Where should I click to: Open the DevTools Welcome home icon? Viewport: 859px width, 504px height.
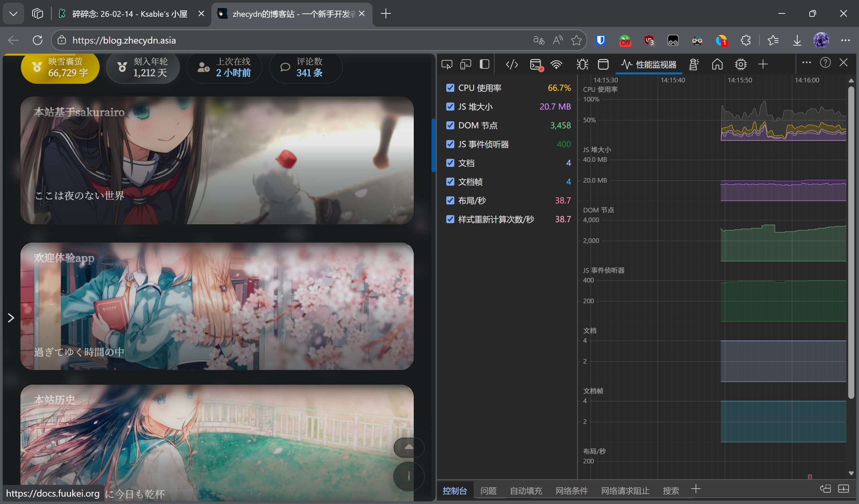717,64
